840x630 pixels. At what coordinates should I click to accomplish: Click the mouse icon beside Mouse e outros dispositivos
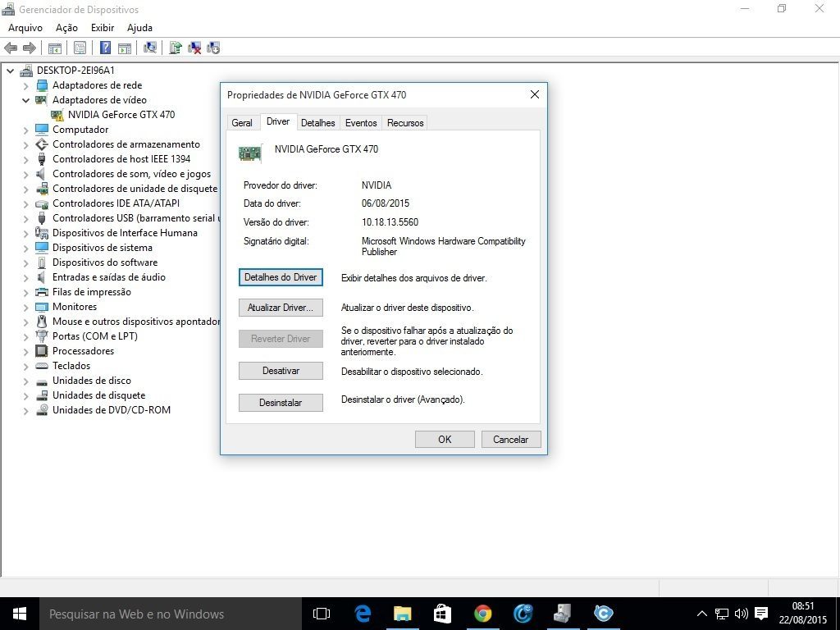[42, 322]
